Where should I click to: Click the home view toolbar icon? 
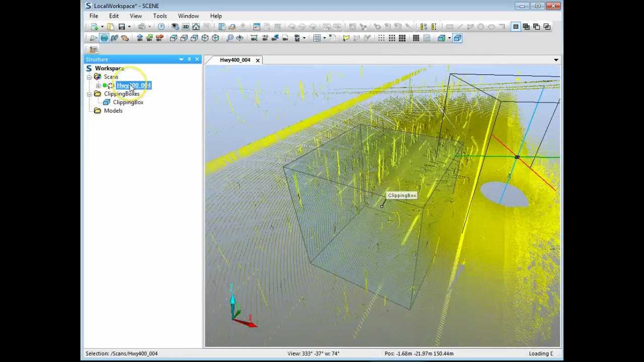click(x=196, y=27)
